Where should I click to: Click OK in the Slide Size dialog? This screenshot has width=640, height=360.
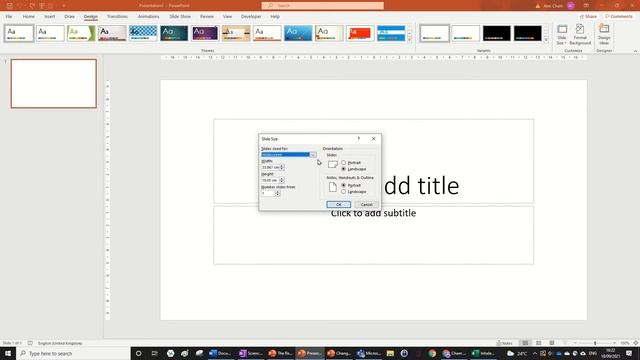[338, 204]
